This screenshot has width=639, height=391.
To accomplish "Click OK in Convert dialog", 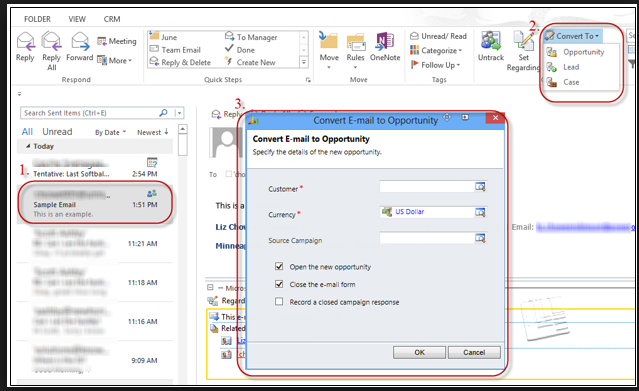I will point(419,352).
